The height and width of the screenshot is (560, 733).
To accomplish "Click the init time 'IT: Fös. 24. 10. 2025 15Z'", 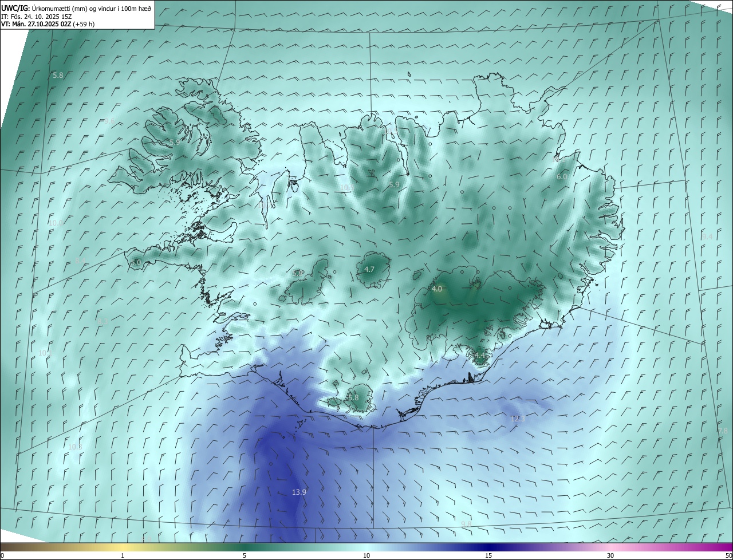I will 37,17.
